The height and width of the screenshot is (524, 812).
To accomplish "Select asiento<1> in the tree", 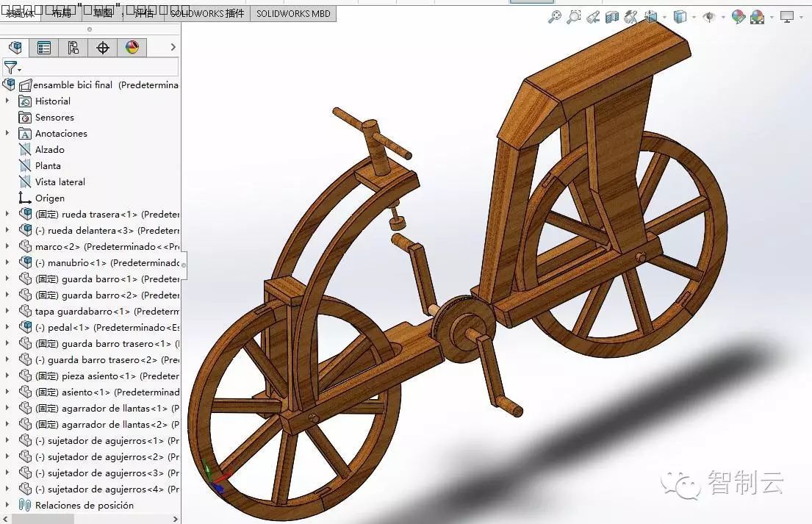I will click(107, 392).
